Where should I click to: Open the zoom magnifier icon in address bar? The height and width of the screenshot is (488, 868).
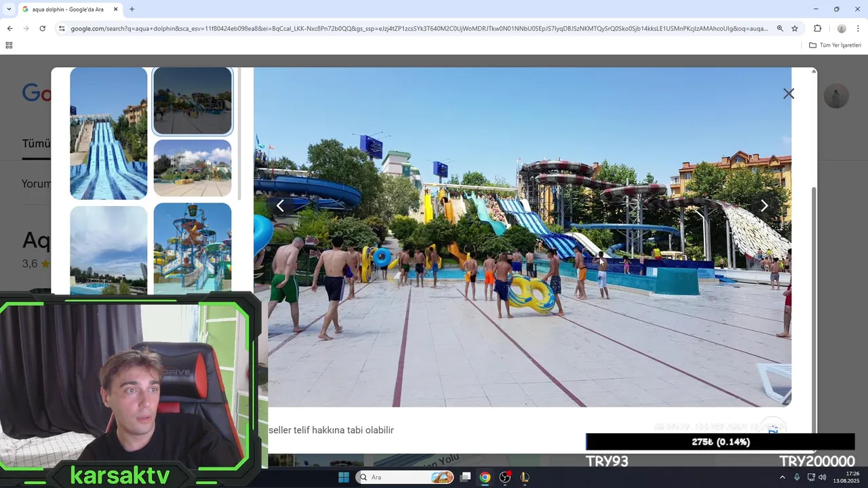point(780,28)
